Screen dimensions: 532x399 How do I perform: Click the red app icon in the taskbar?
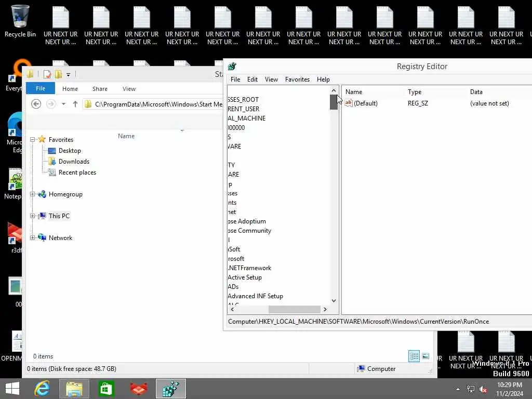click(139, 389)
